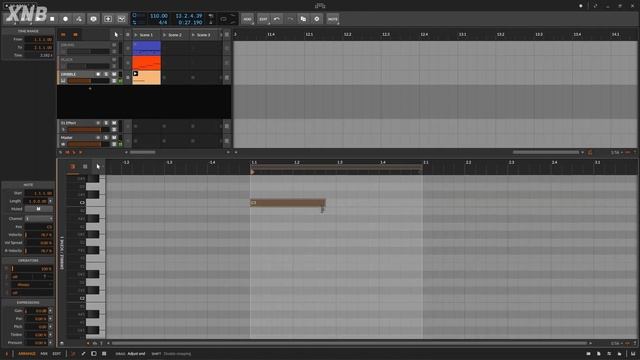The width and height of the screenshot is (640, 360).
Task: Toggle solo on the S1 Effect track
Action: (x=106, y=123)
